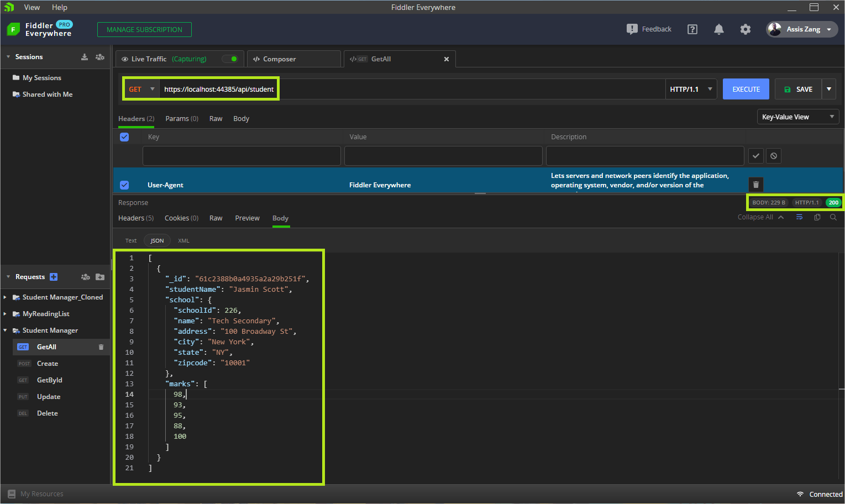Click the new header Description field
The height and width of the screenshot is (504, 845).
point(645,156)
